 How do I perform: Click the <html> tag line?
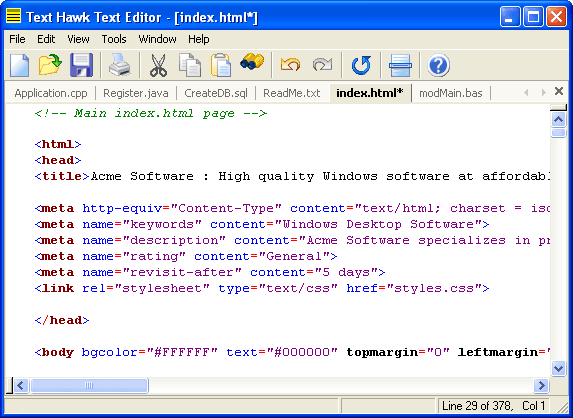pyautogui.click(x=58, y=144)
